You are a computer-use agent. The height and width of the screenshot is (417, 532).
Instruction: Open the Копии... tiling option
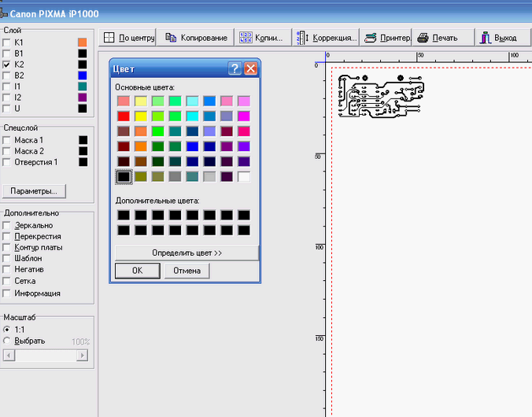(264, 37)
